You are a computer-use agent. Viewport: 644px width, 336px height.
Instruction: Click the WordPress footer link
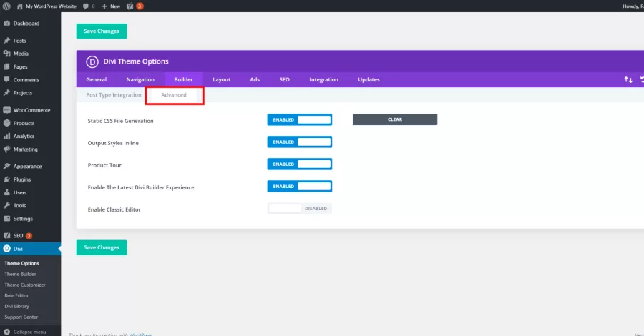pos(140,335)
